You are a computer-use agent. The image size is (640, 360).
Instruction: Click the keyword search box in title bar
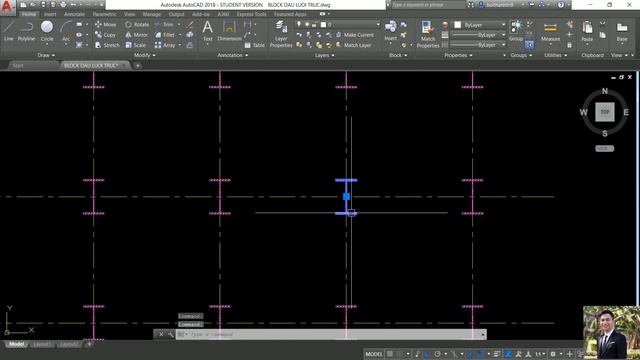click(x=428, y=5)
